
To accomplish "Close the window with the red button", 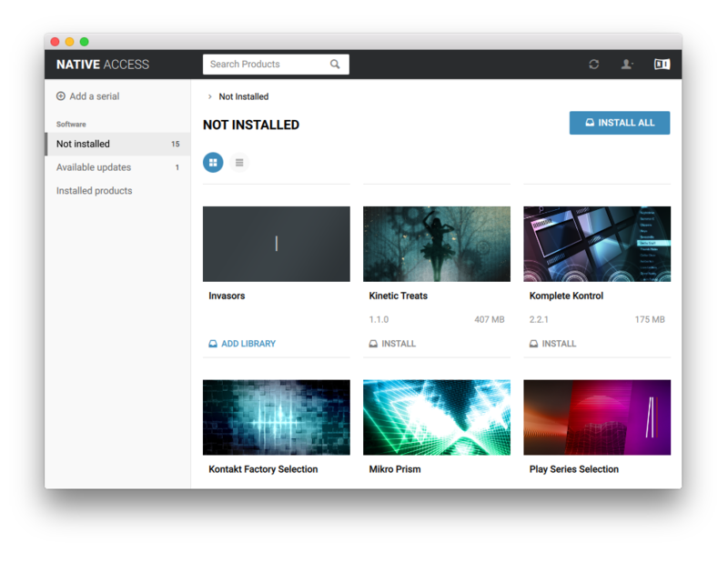I will tap(55, 42).
